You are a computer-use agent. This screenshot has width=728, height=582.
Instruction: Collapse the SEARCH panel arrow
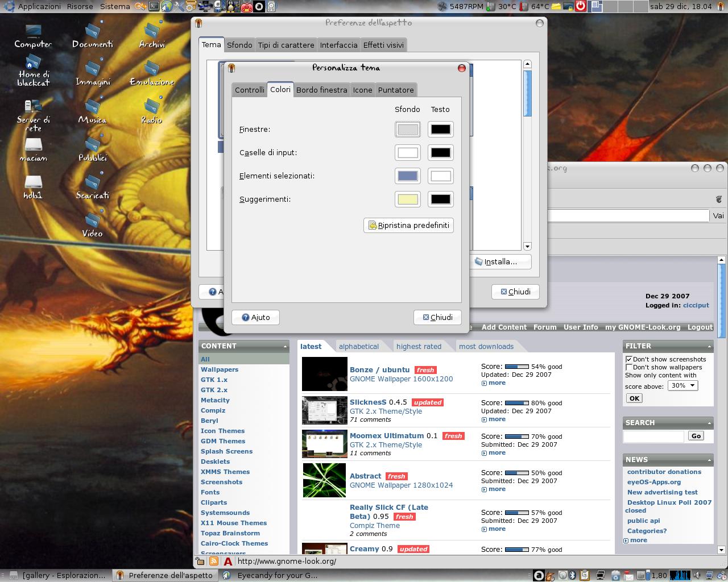point(709,423)
